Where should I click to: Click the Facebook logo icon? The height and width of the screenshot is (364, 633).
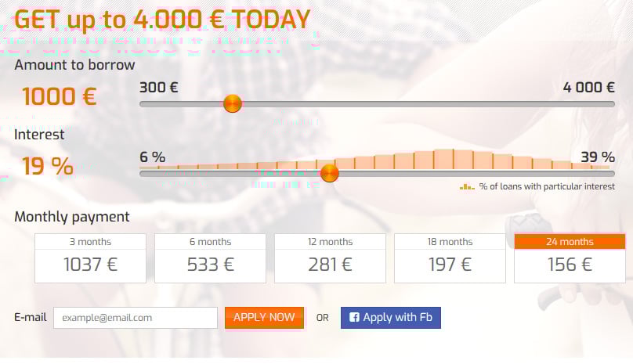click(x=354, y=317)
